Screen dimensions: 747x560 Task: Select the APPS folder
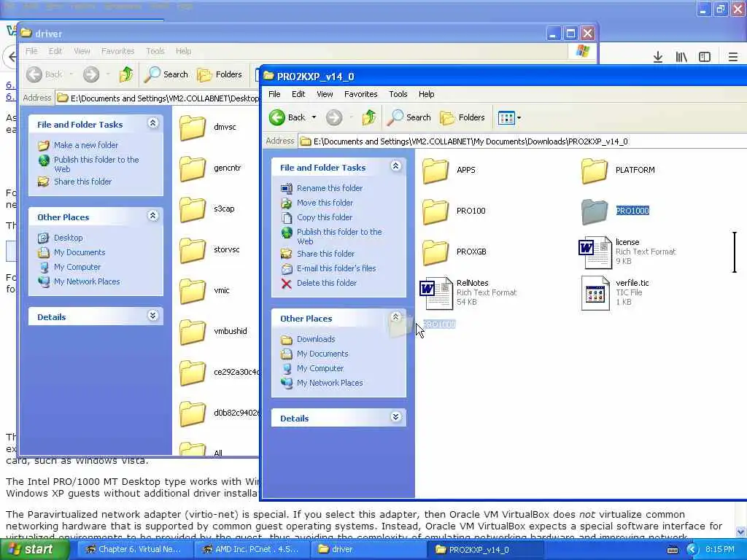449,170
